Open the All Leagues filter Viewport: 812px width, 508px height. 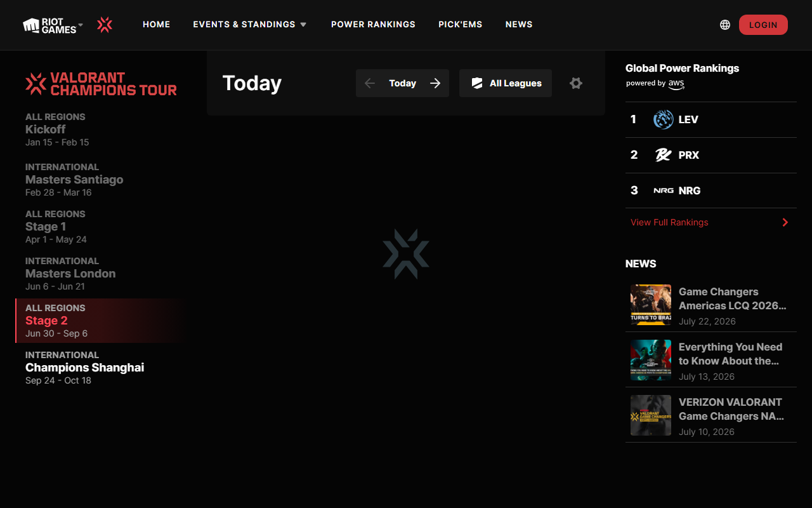pyautogui.click(x=506, y=83)
